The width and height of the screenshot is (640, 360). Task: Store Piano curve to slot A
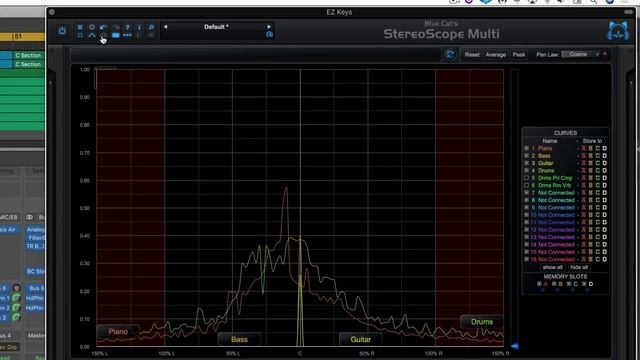point(584,149)
